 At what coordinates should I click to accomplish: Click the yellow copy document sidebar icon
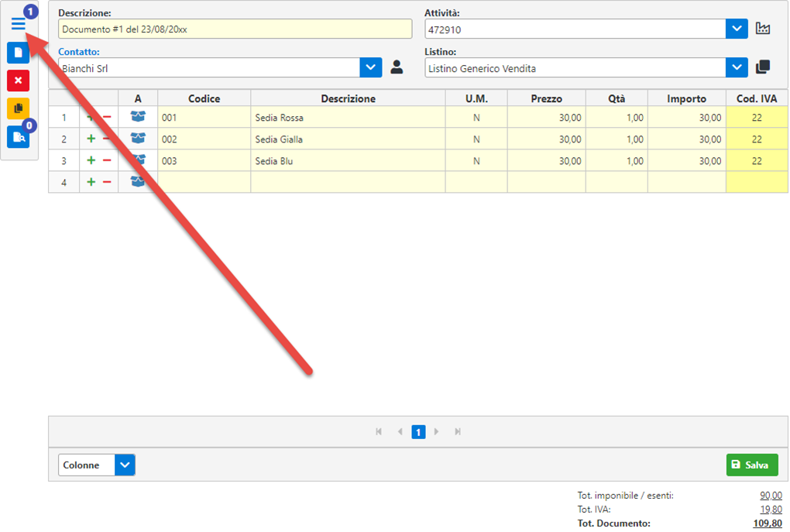click(x=18, y=108)
